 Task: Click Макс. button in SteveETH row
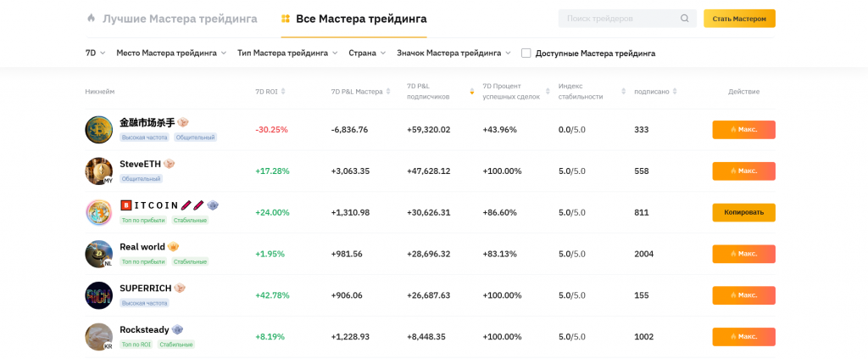[743, 171]
